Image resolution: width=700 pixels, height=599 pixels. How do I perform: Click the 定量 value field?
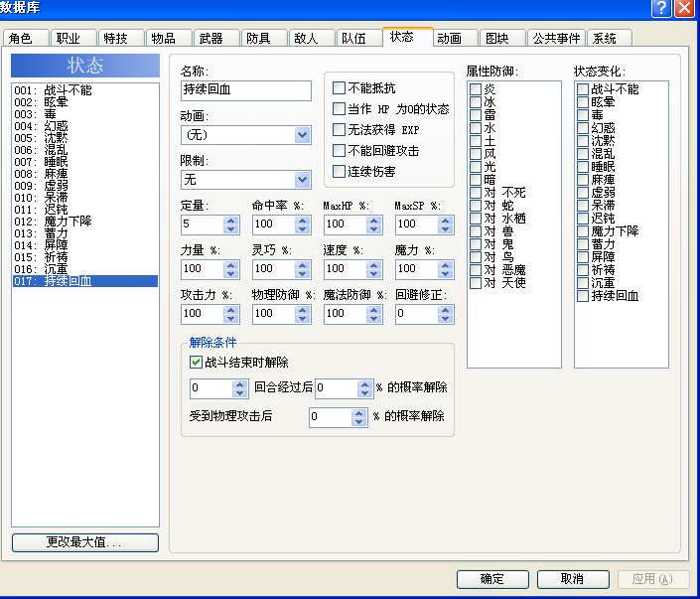click(x=203, y=225)
